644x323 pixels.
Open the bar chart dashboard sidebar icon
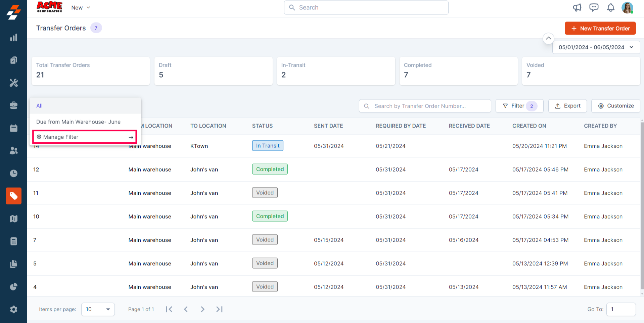(x=13, y=38)
